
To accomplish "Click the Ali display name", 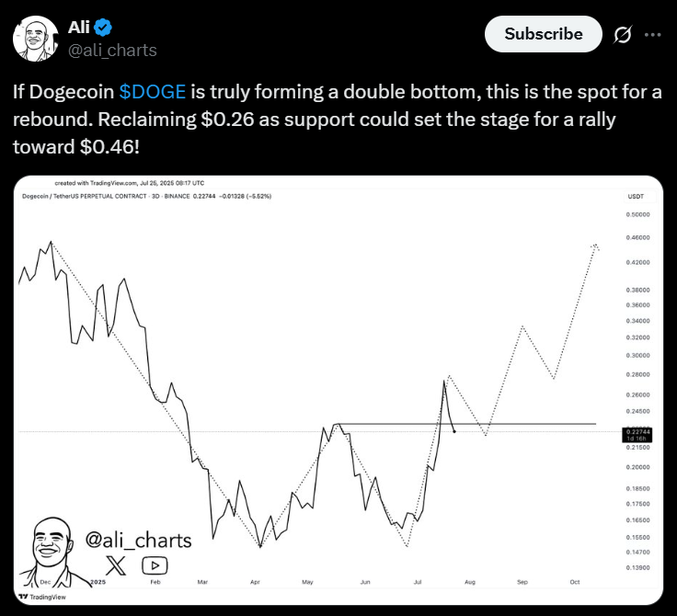I will click(x=79, y=28).
